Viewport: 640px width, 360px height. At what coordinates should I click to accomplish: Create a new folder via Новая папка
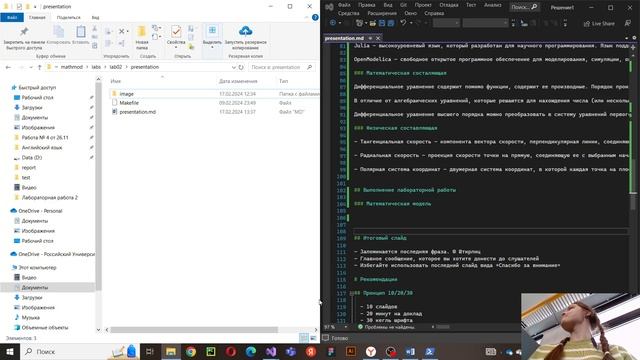coord(142,37)
